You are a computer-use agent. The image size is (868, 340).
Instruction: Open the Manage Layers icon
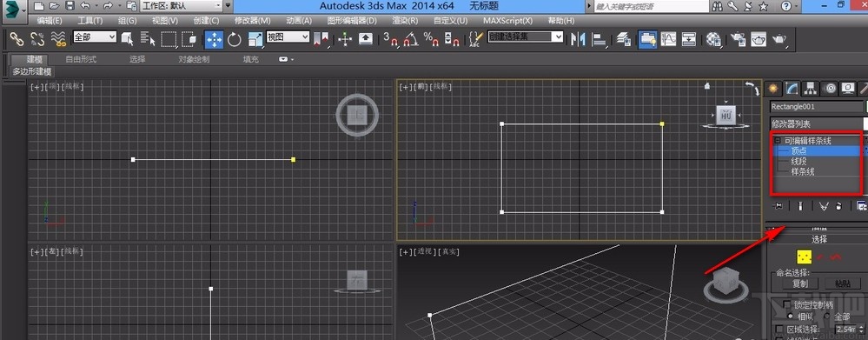(x=624, y=39)
